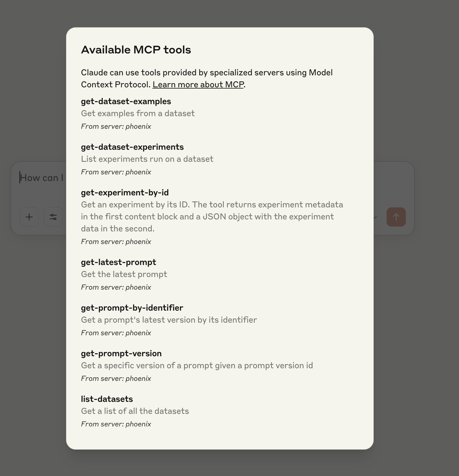Click the 'Available MCP tools' dialog title
Screen dimensions: 459x476
click(136, 50)
